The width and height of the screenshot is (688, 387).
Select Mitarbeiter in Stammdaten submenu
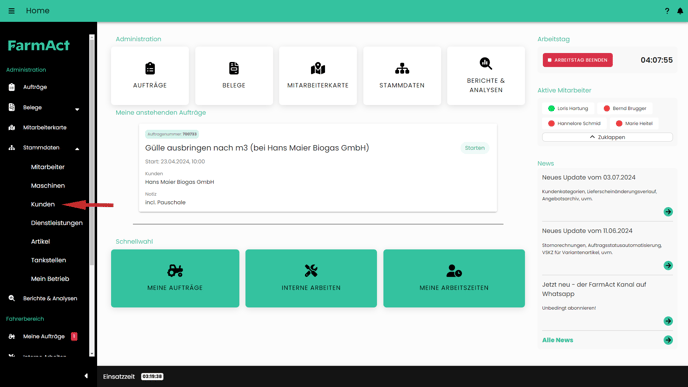pyautogui.click(x=47, y=167)
